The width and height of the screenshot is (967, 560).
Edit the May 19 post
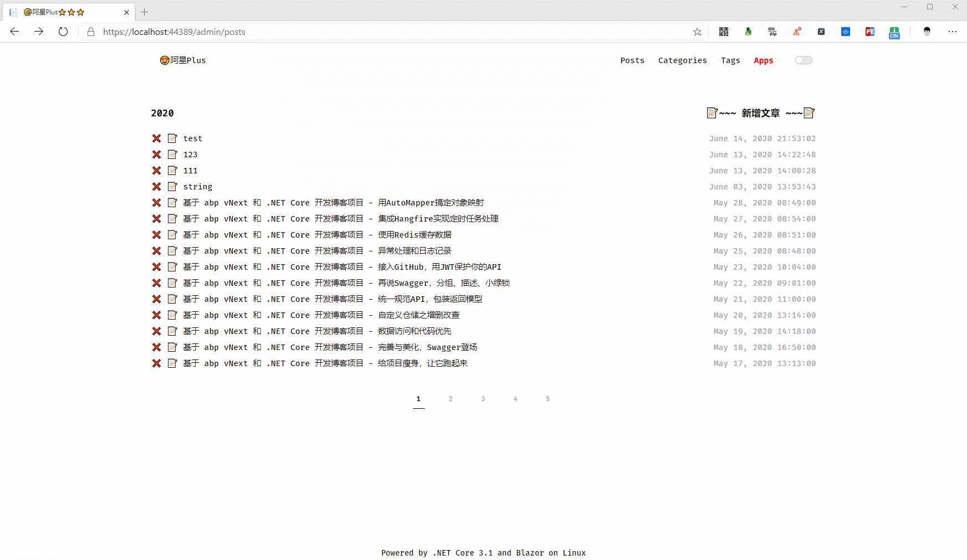tap(172, 331)
